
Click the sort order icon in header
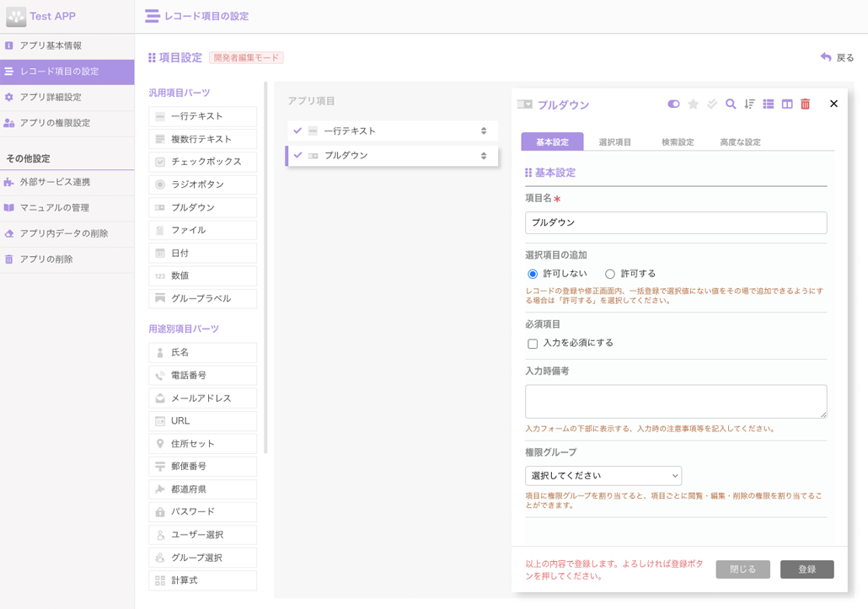click(x=749, y=104)
